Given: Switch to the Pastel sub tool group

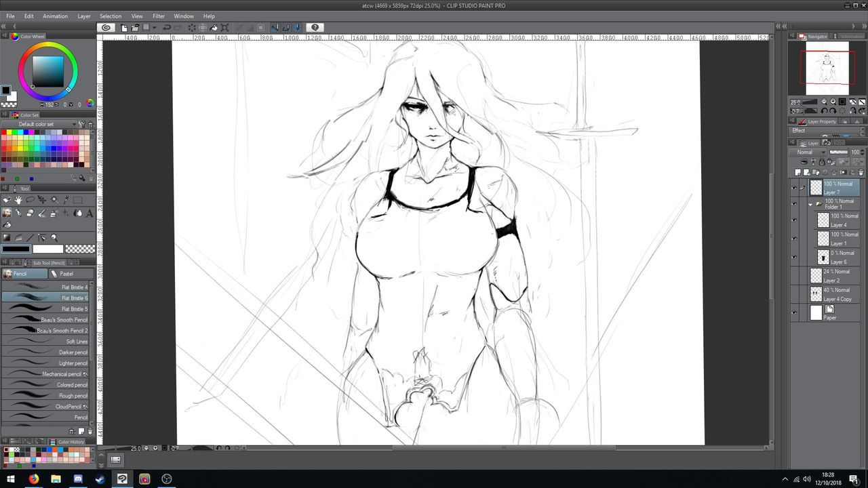Looking at the screenshot, I should pyautogui.click(x=71, y=274).
